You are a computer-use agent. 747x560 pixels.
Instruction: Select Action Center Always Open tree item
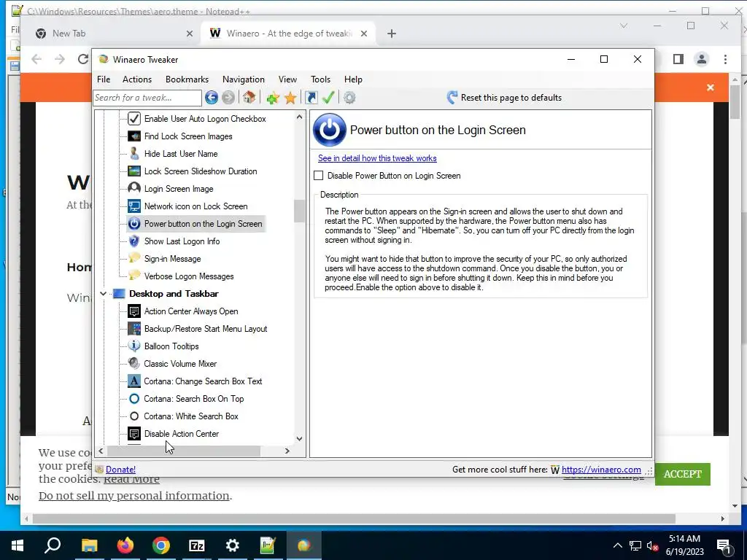(x=191, y=311)
